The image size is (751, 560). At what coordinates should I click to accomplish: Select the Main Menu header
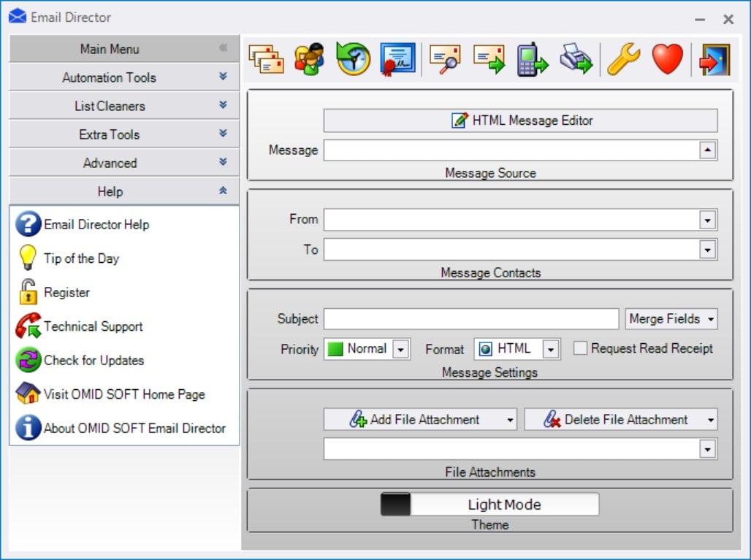(124, 48)
